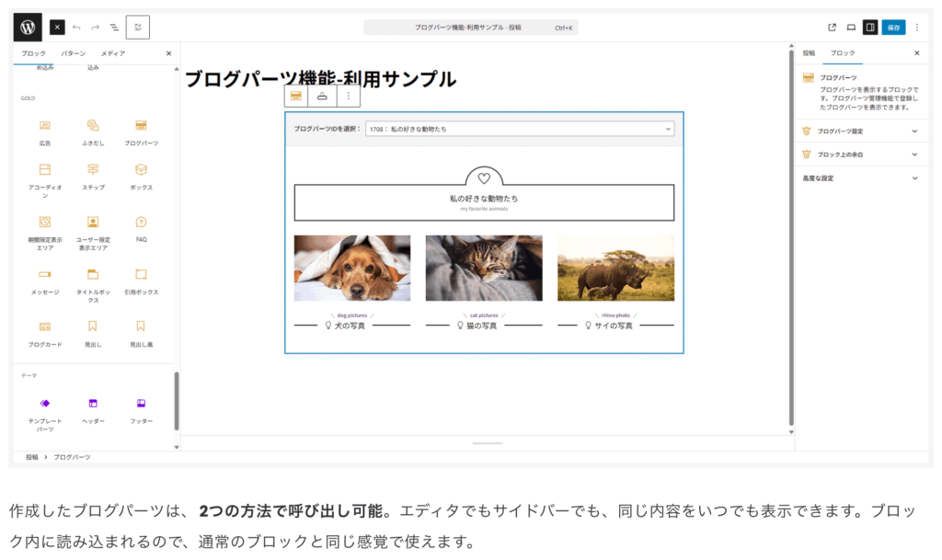The image size is (942, 560).
Task: Click the blue 保存 save button
Action: [893, 28]
